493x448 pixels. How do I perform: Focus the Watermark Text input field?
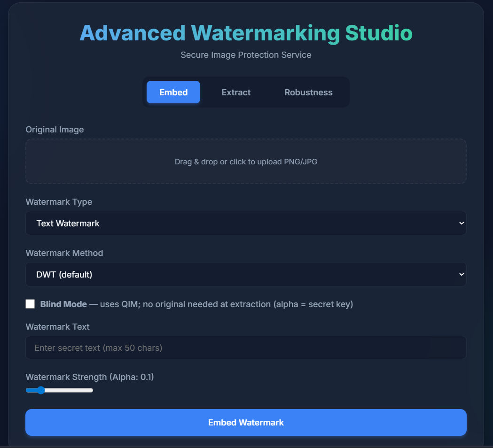[x=246, y=348]
